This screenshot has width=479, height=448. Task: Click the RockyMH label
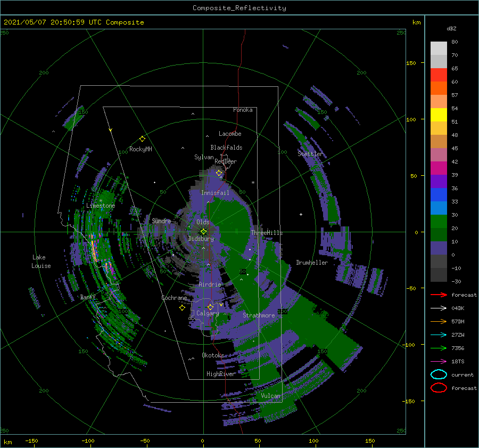[x=141, y=149]
